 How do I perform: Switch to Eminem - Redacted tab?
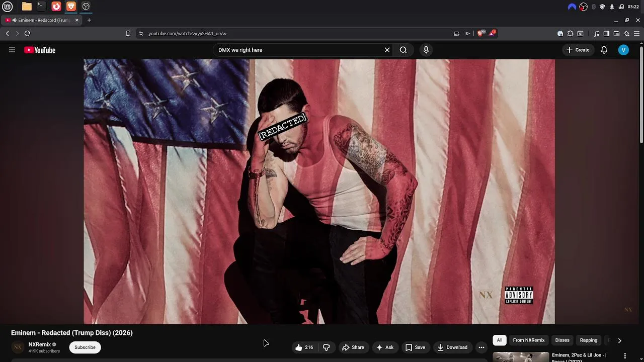click(42, 20)
